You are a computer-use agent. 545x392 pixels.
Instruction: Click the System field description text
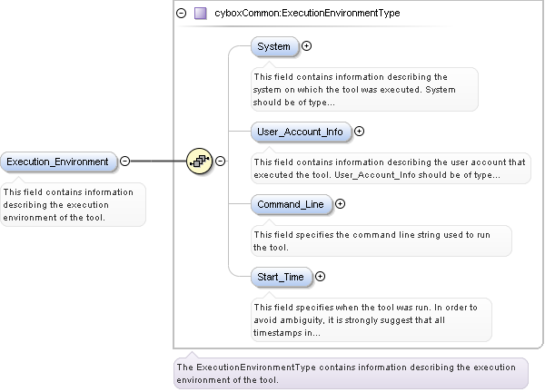coord(363,89)
